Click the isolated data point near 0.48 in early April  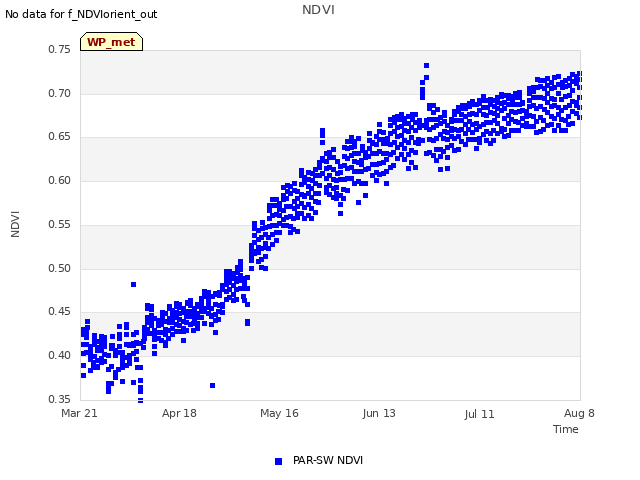tap(133, 284)
